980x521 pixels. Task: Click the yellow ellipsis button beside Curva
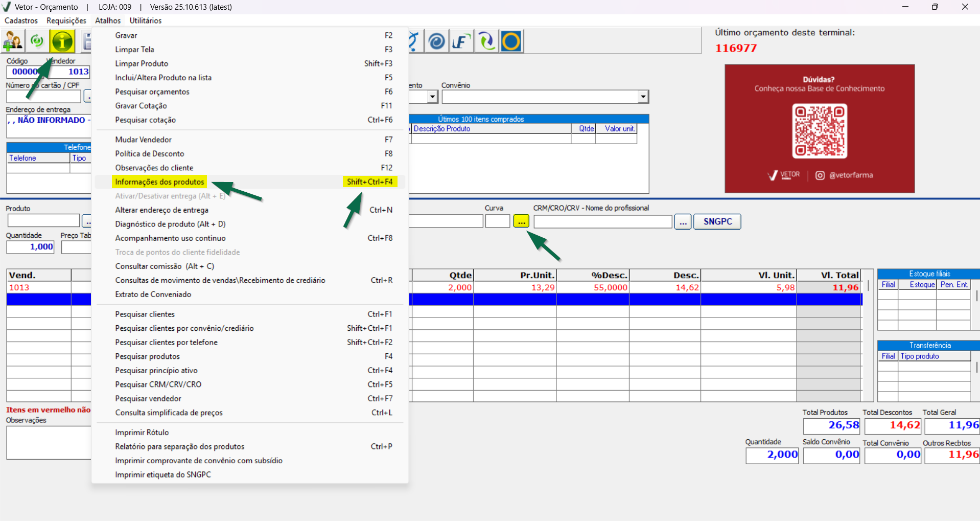521,221
